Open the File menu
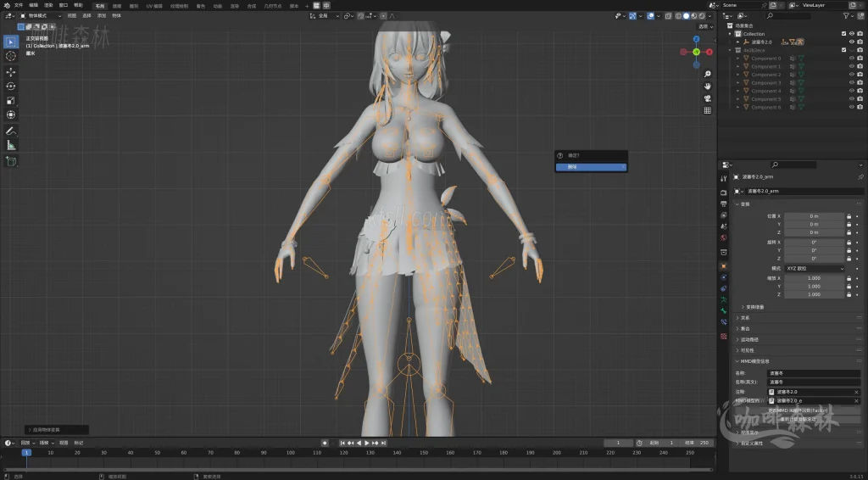This screenshot has height=480, width=868. tap(19, 5)
